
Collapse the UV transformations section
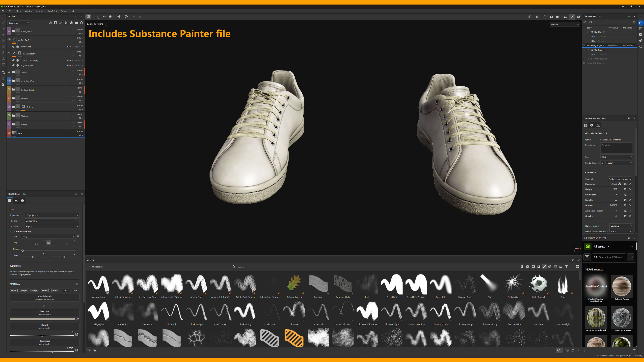pos(11,231)
